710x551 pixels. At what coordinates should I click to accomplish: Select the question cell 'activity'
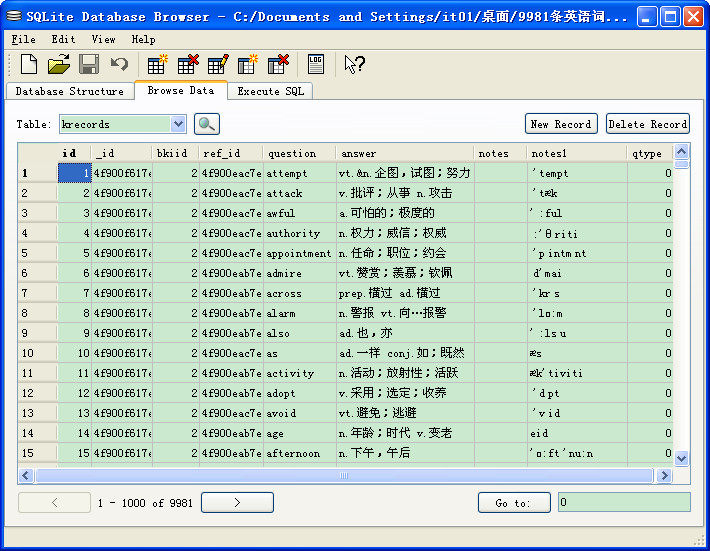[299, 373]
